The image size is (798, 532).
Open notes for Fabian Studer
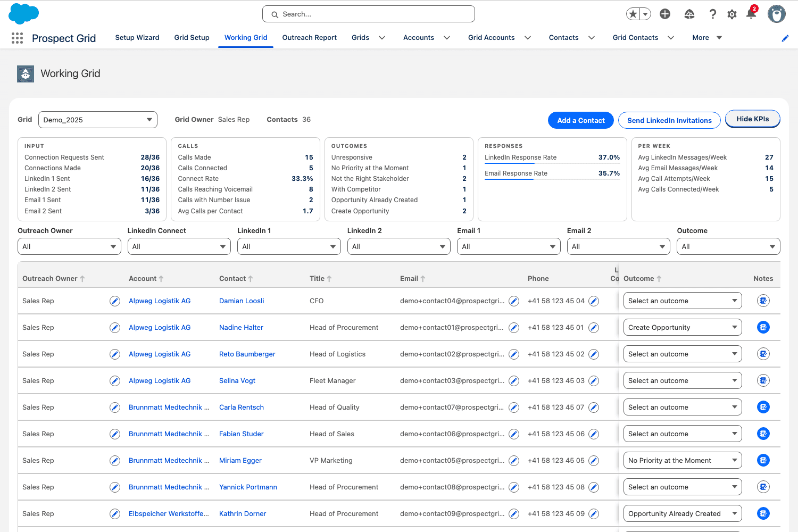[763, 434]
